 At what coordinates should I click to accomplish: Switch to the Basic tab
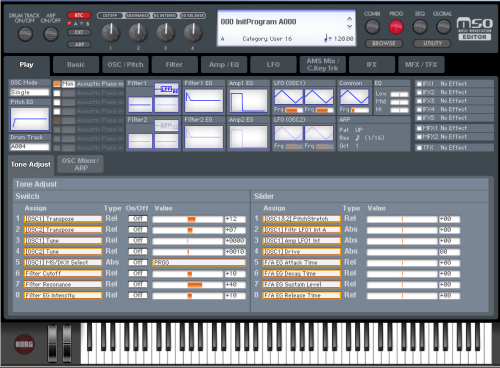point(76,65)
